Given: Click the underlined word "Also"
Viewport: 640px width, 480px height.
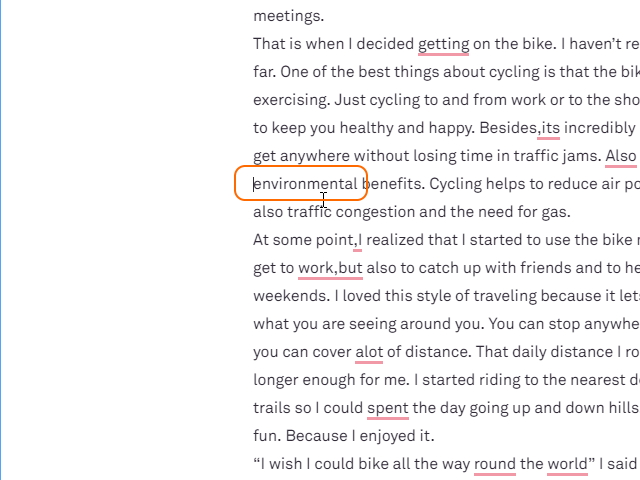Looking at the screenshot, I should tap(621, 156).
